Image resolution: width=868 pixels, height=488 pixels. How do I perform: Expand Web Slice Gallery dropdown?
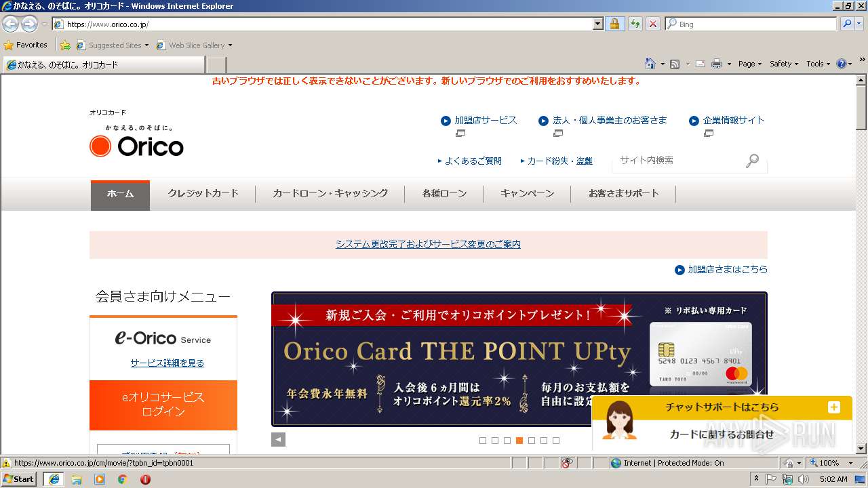pos(230,45)
